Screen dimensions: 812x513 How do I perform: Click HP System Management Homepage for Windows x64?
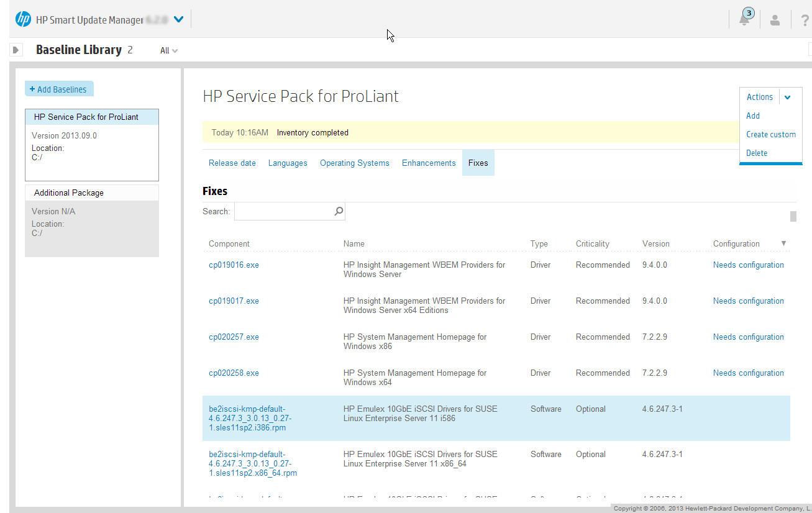pos(415,378)
